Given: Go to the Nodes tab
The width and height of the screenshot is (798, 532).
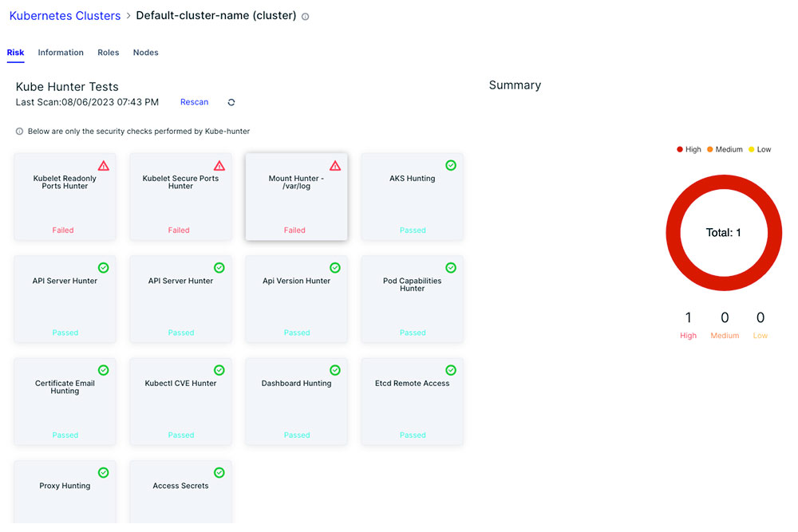Looking at the screenshot, I should tap(145, 53).
